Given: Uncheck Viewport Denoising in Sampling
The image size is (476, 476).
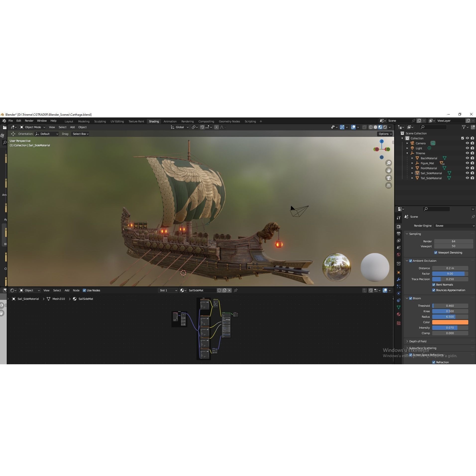Looking at the screenshot, I should (x=436, y=252).
